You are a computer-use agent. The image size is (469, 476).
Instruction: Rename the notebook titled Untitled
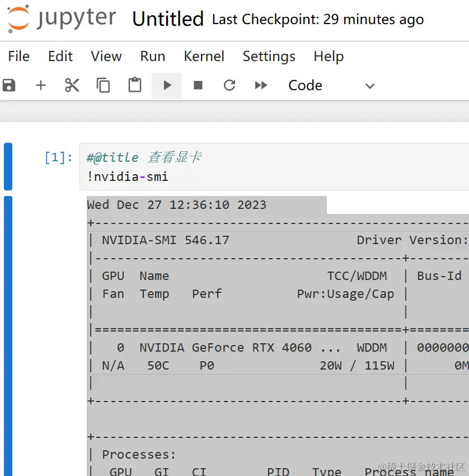pos(168,19)
